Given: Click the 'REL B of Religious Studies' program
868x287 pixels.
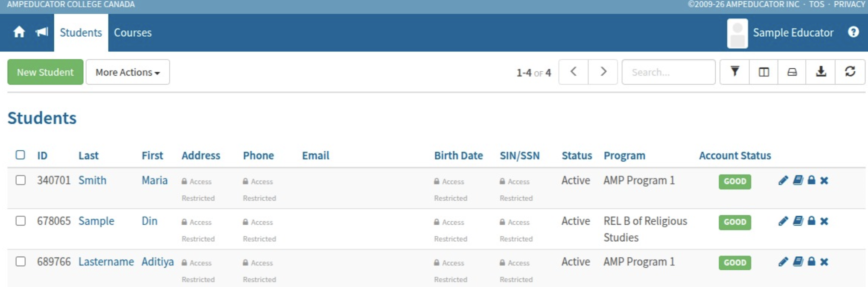Looking at the screenshot, I should [x=645, y=229].
